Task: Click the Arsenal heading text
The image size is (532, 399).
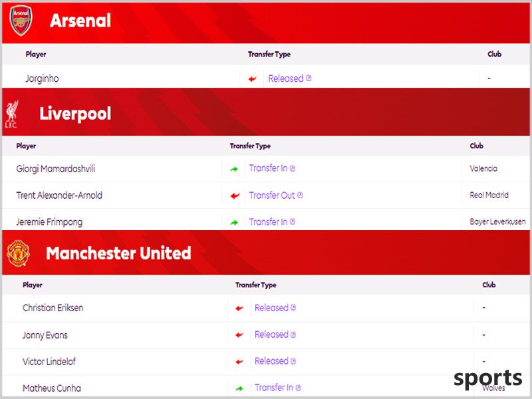Action: coord(80,21)
